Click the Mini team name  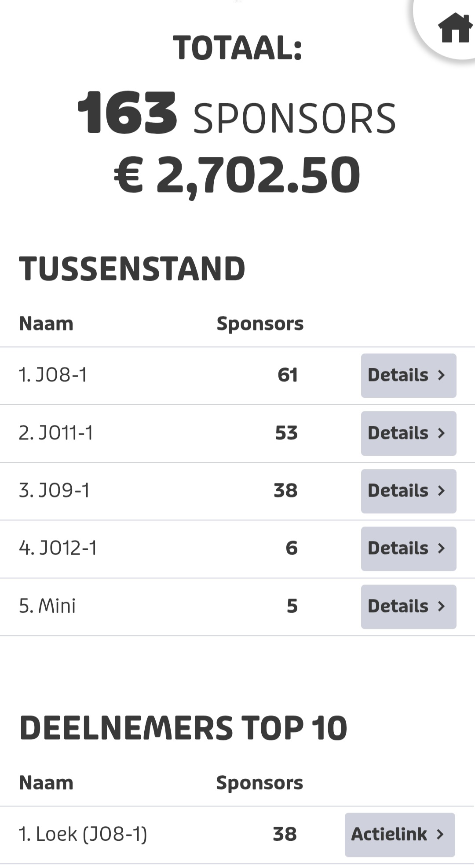pyautogui.click(x=47, y=607)
